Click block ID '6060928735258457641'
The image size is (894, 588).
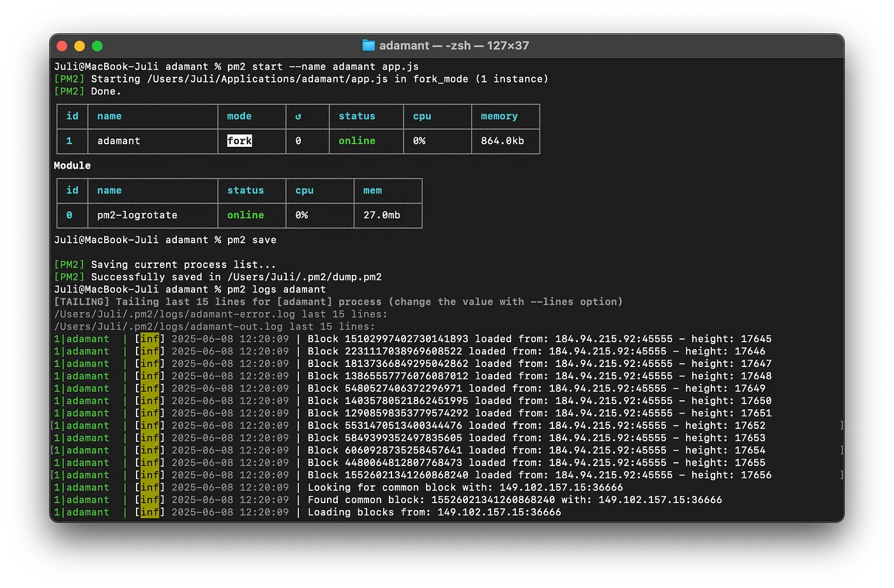click(x=404, y=450)
